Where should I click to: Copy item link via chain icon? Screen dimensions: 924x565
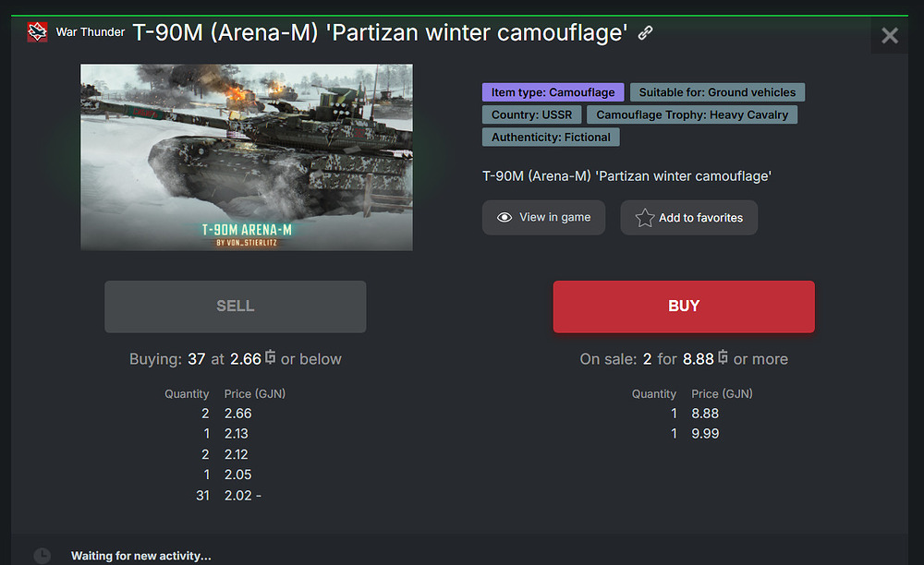coord(645,32)
